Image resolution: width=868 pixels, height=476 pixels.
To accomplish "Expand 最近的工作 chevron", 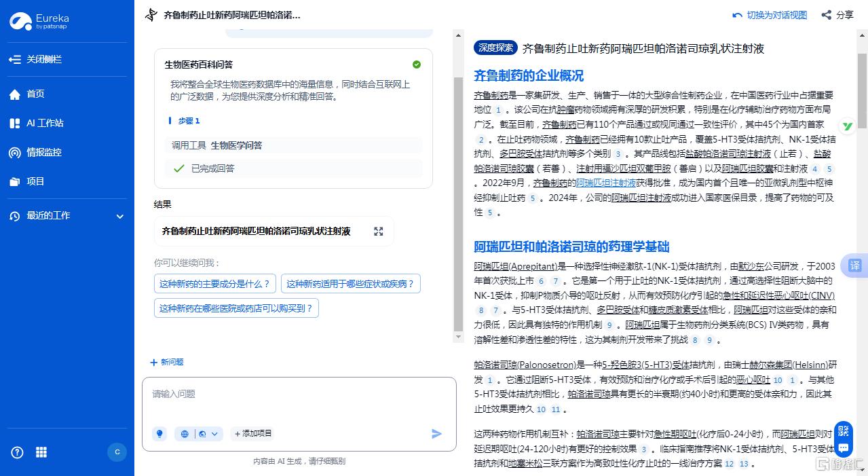I will pos(120,217).
